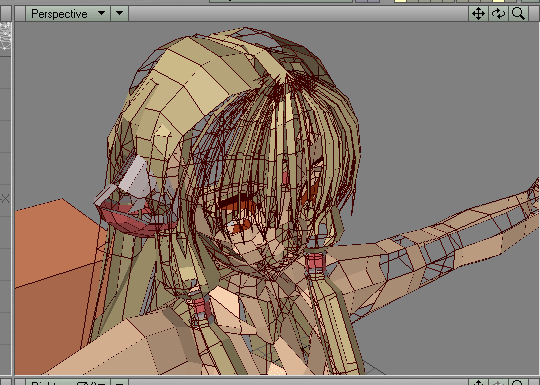Open the rendering style dropdown beside Perspective
The height and width of the screenshot is (385, 540).
[120, 14]
